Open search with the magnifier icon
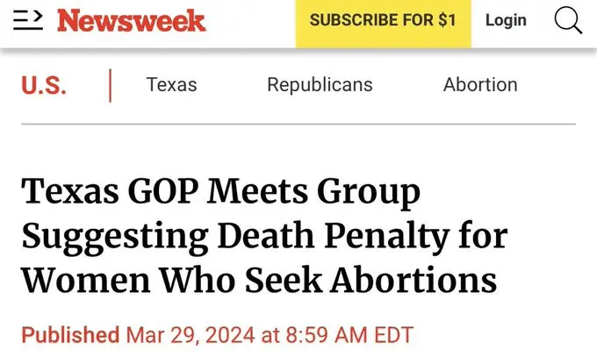The height and width of the screenshot is (364, 597). [x=568, y=20]
